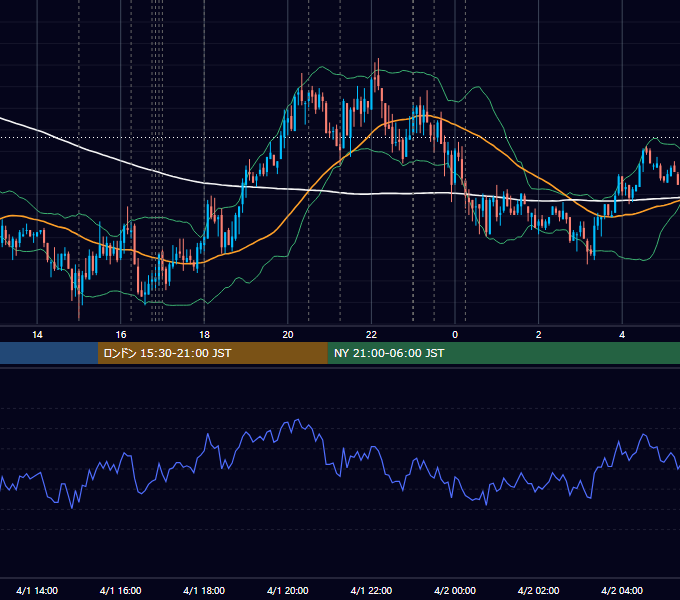Image resolution: width=680 pixels, height=600 pixels.
Task: Click the 4 hour label on price chart axis
Action: (x=622, y=335)
